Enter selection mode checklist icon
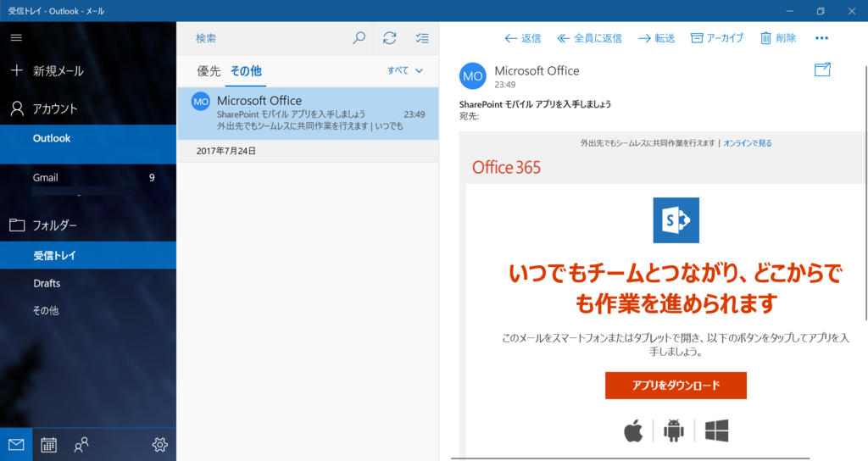The width and height of the screenshot is (868, 461). [422, 37]
